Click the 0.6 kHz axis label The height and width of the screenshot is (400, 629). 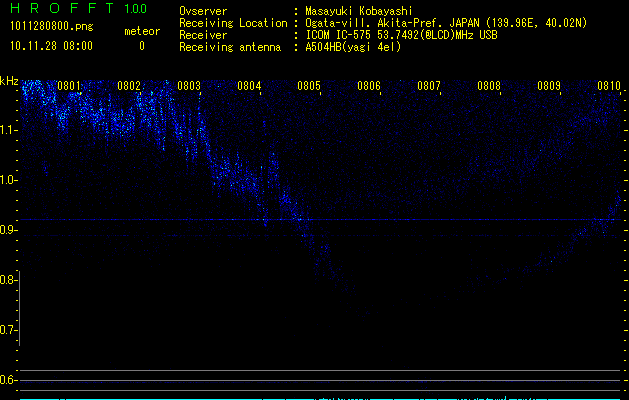pos(7,380)
